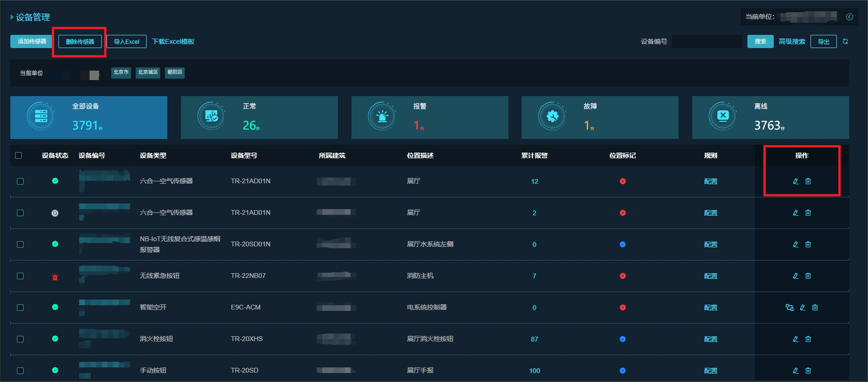This screenshot has width=868, height=382.
Task: Open the 下载Excel模板 link
Action: tap(173, 41)
